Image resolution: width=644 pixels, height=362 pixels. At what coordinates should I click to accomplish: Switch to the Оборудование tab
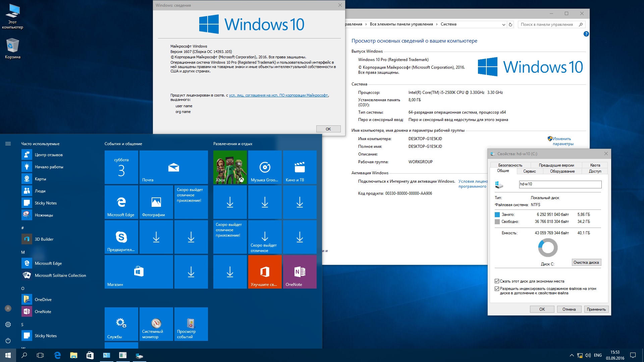(x=562, y=171)
